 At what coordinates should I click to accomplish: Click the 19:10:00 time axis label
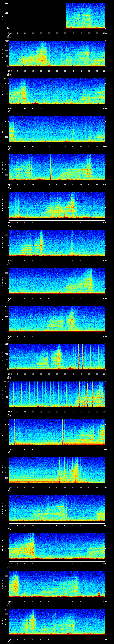coord(9,71)
